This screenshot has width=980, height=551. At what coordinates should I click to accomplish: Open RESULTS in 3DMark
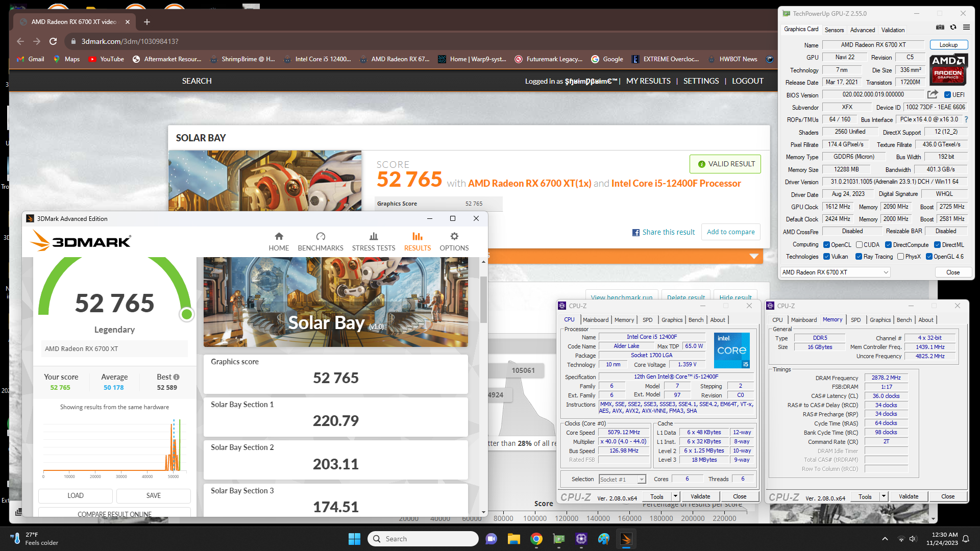click(418, 242)
